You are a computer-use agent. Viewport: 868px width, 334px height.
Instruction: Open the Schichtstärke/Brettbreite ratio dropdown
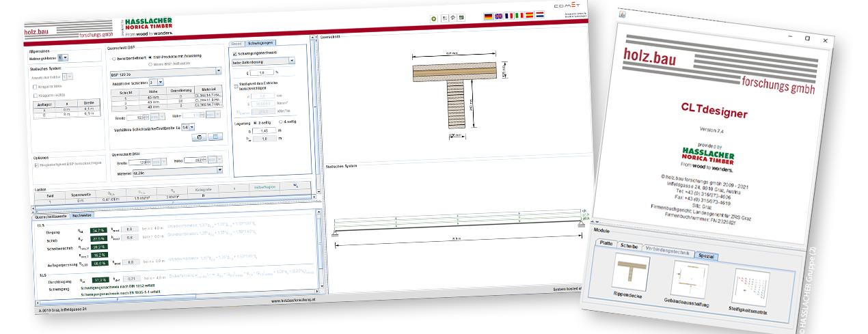(x=188, y=127)
